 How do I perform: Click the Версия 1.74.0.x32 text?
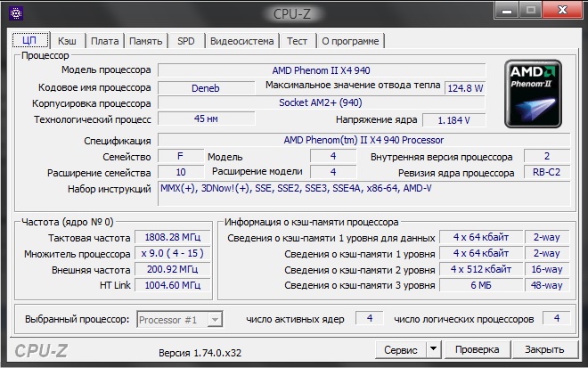point(200,353)
